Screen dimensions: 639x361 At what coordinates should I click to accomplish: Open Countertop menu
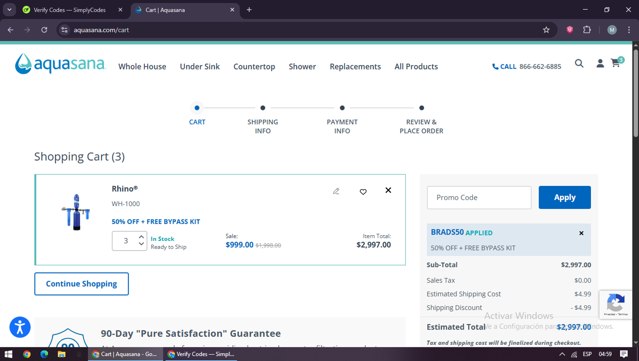point(254,66)
